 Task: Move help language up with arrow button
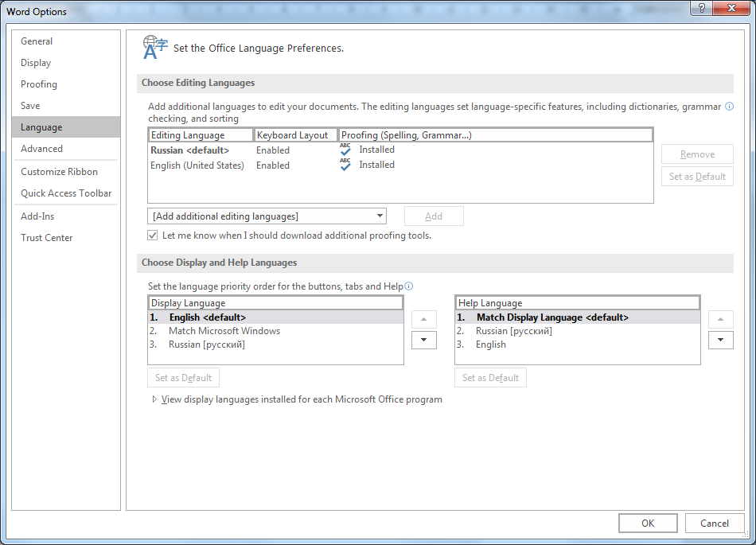pos(721,319)
